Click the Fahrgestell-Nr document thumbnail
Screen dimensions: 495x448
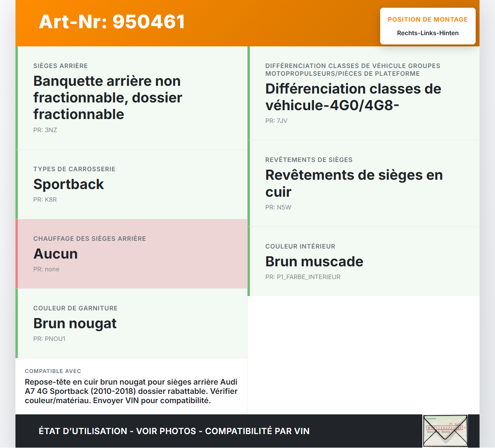pyautogui.click(x=445, y=431)
